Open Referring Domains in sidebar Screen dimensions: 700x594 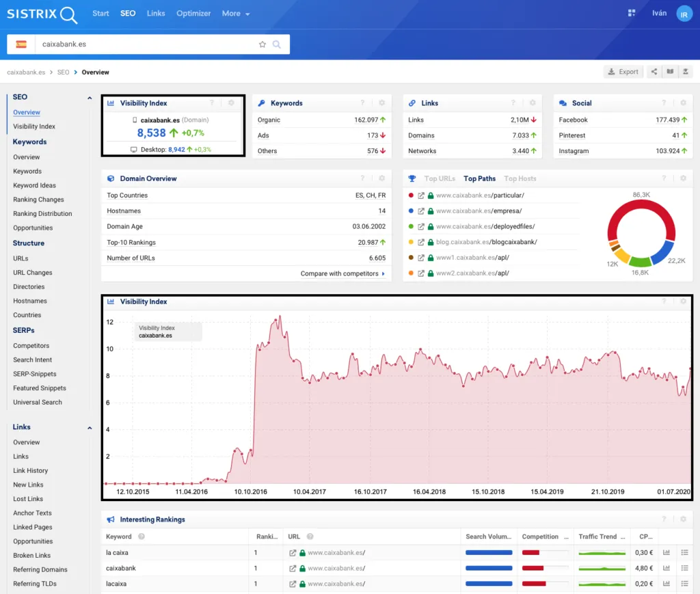[40, 570]
